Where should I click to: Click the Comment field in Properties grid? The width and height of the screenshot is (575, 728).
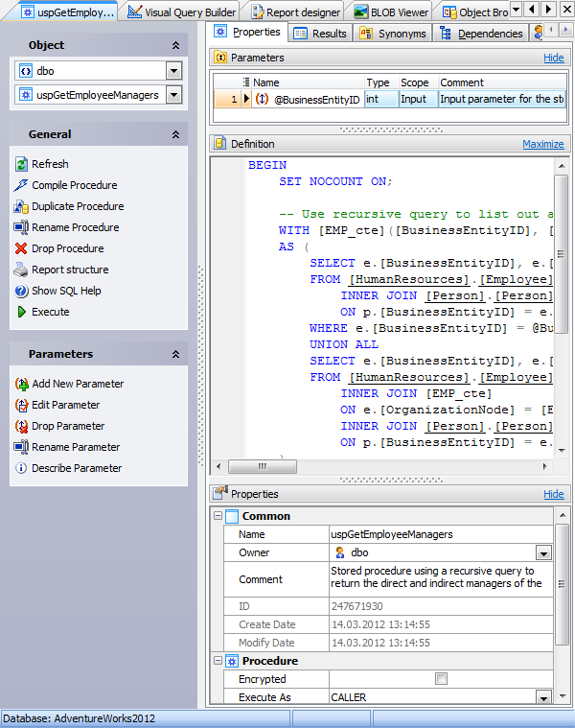point(436,579)
